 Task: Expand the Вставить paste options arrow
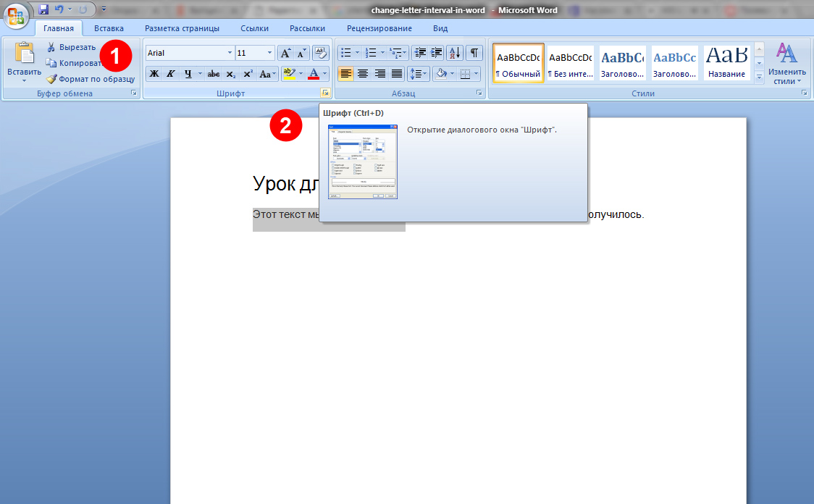(x=24, y=80)
